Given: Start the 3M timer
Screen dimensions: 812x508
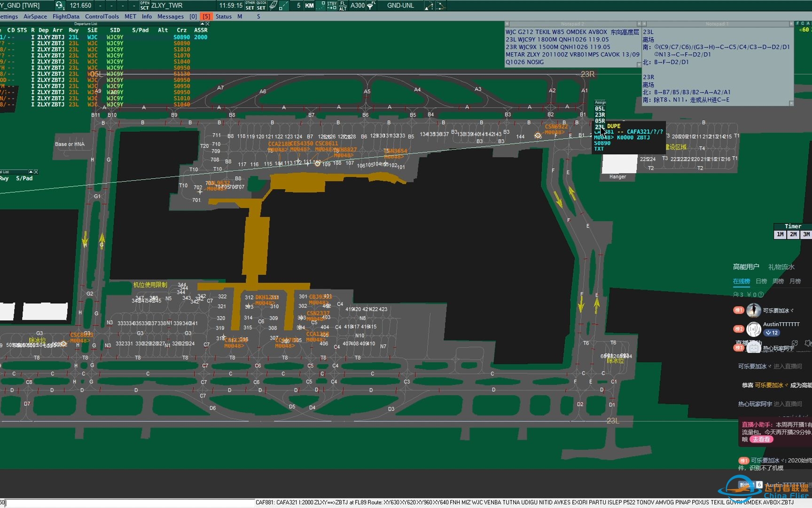Looking at the screenshot, I should pyautogui.click(x=806, y=234).
